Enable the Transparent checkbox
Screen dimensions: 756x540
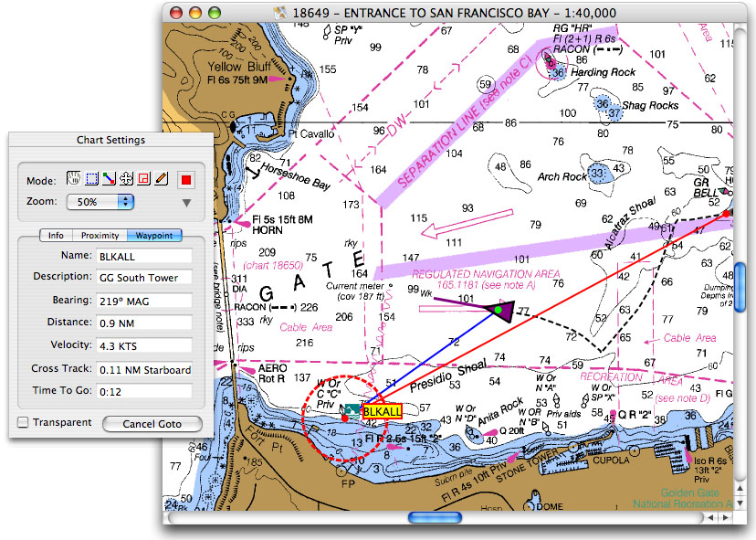[23, 423]
